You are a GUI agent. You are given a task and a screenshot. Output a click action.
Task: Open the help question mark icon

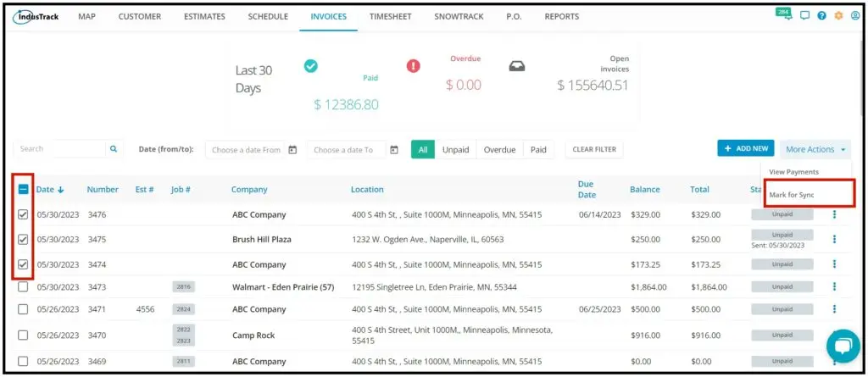(821, 16)
